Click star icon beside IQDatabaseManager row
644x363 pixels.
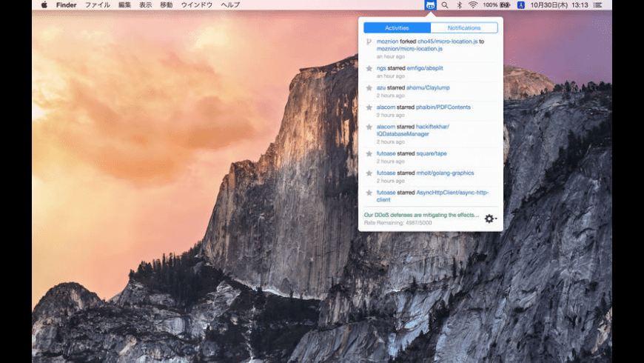tap(369, 127)
